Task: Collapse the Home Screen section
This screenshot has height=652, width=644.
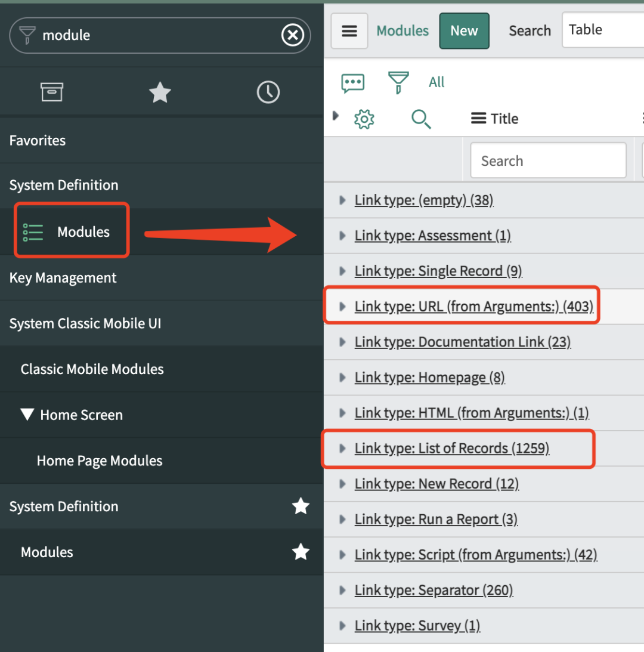Action: [27, 415]
